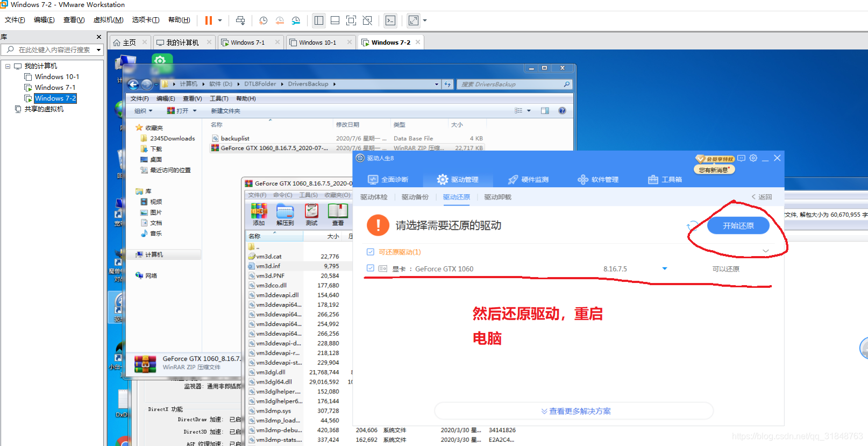Open the Explorer 打开 dropdown arrow
The height and width of the screenshot is (446, 868).
pos(195,111)
